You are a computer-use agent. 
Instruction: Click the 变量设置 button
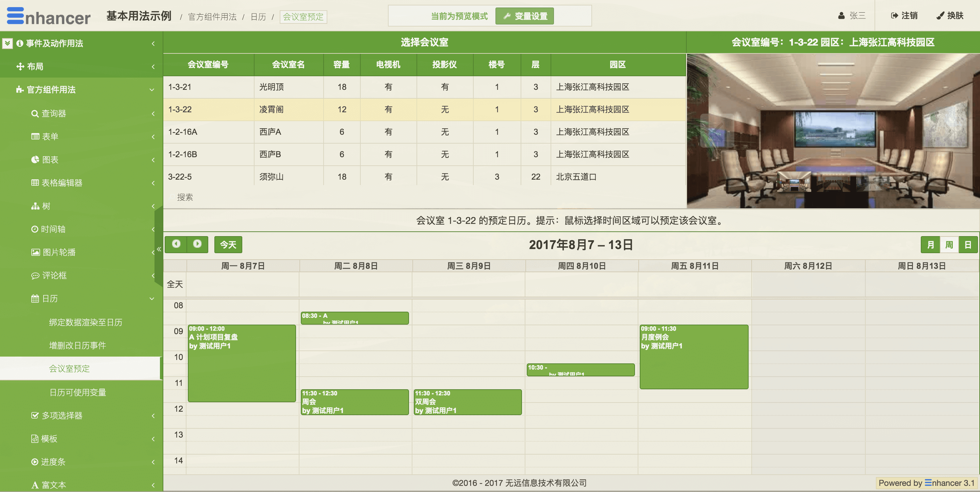click(x=525, y=16)
